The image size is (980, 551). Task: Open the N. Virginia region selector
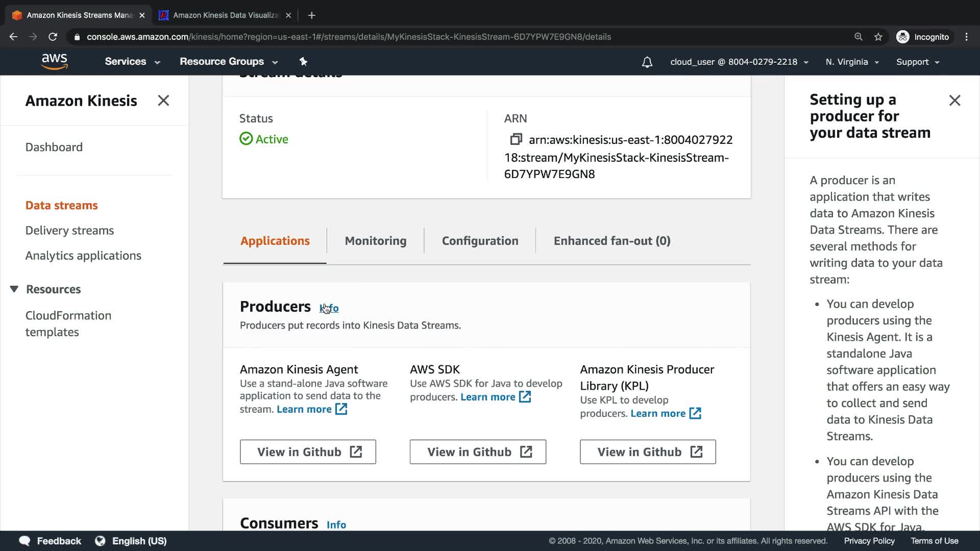coord(851,62)
